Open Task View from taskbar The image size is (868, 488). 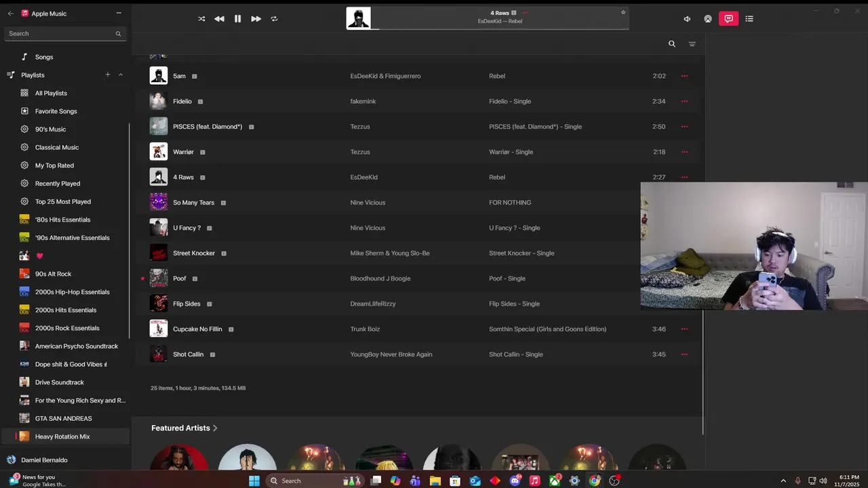click(x=376, y=481)
